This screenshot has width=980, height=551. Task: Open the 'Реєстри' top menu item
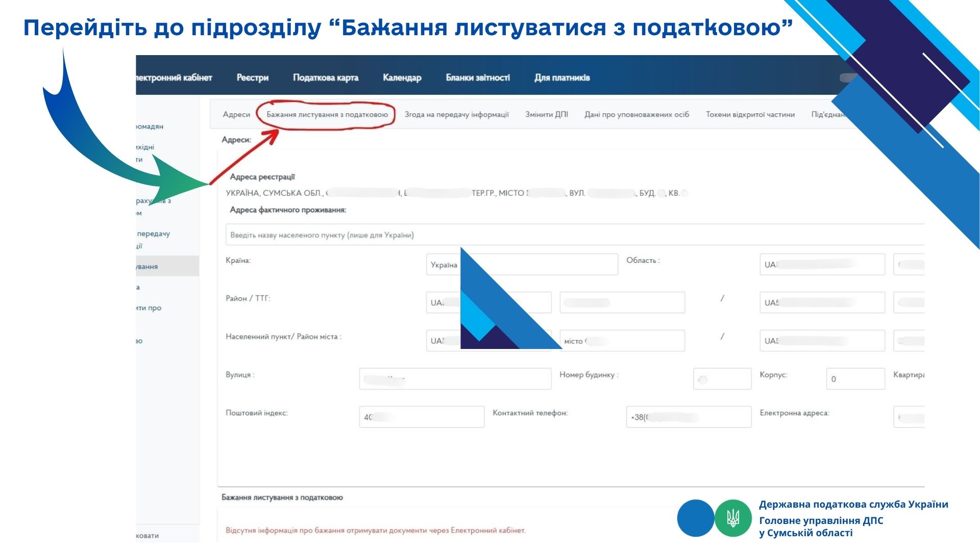pos(252,78)
